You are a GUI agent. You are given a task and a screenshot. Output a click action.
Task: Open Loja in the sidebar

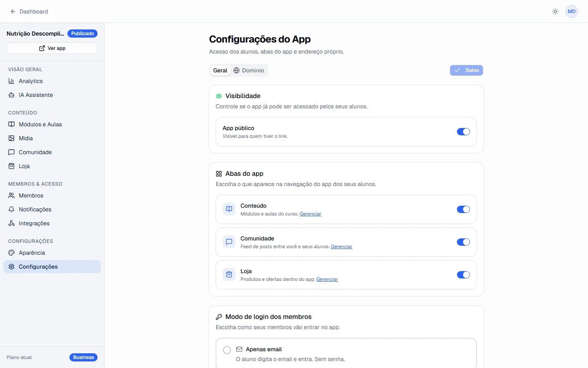[x=52, y=166]
